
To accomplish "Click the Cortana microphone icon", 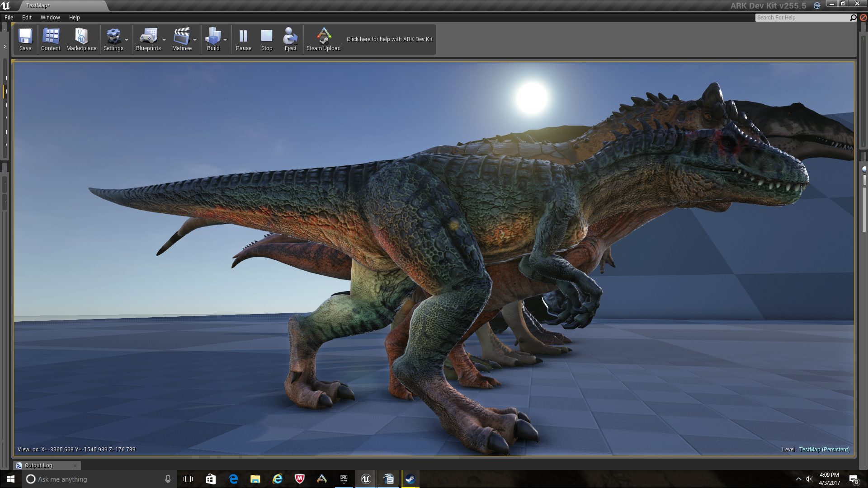I will click(168, 479).
